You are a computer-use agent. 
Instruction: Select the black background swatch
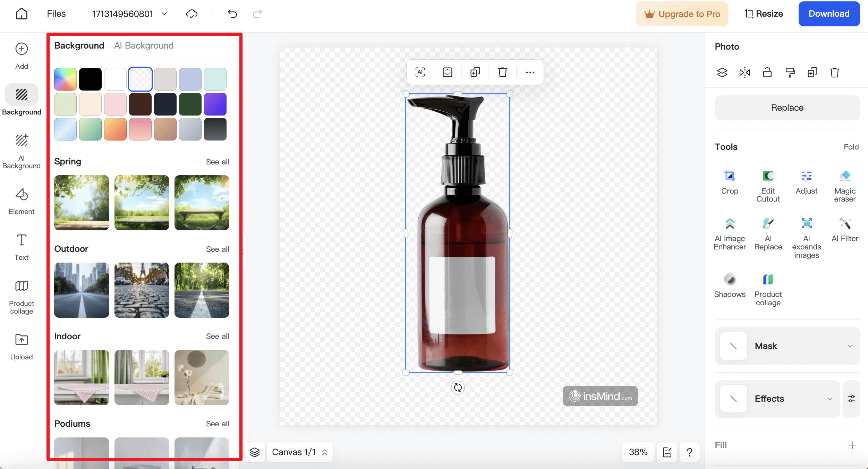click(x=90, y=79)
